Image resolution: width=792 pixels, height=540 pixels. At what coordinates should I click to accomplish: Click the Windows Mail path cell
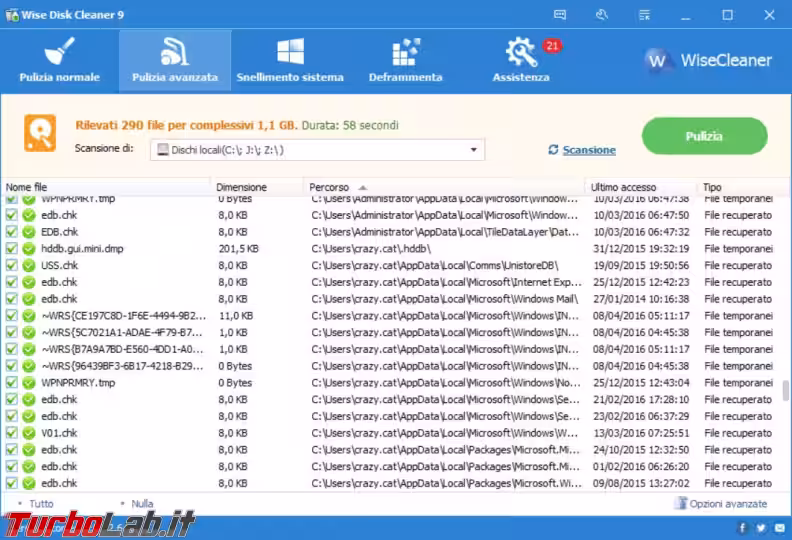pos(445,299)
